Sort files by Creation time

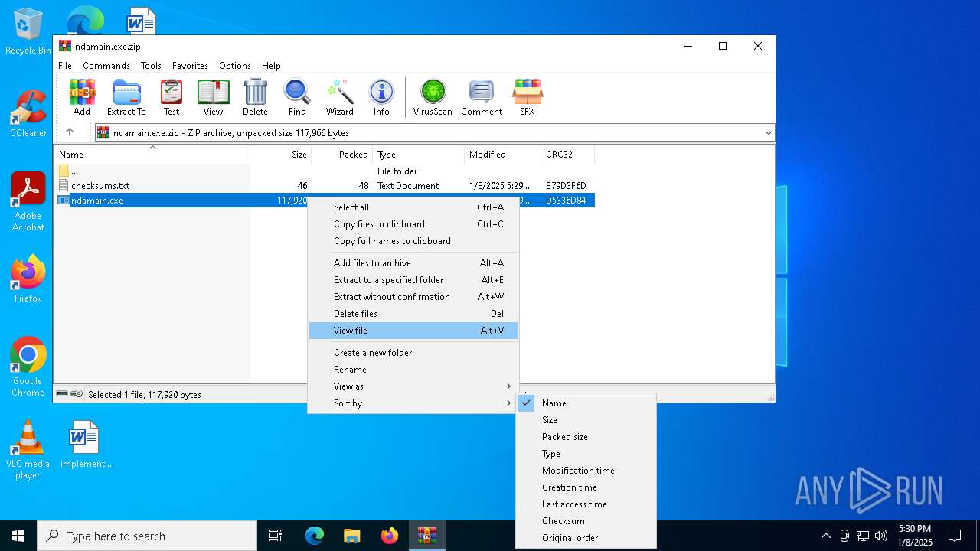pos(586,487)
